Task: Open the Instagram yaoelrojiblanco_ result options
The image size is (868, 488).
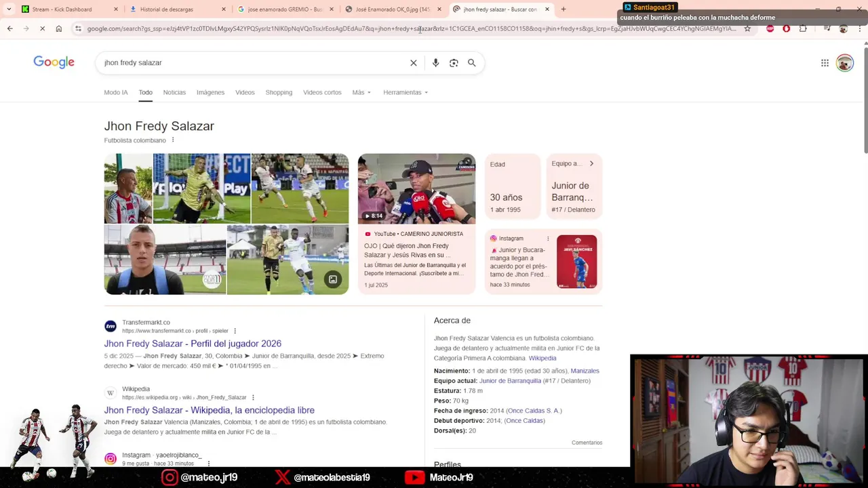Action: tap(208, 464)
